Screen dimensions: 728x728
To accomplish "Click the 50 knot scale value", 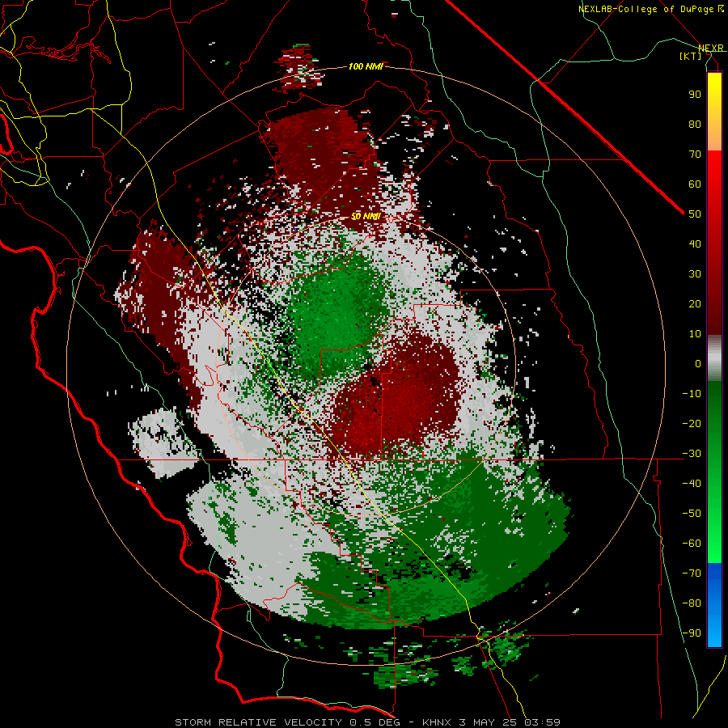I will [695, 214].
